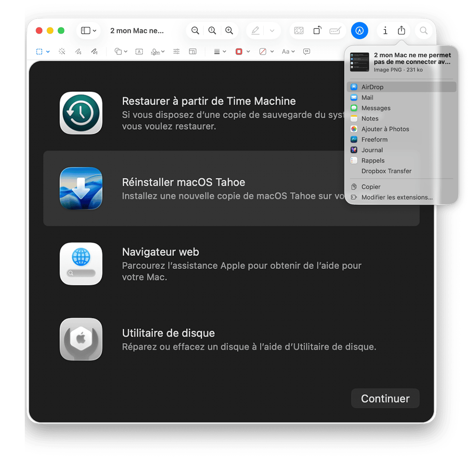Choose the Sketch pen tool
476x459 pixels.
(x=78, y=51)
